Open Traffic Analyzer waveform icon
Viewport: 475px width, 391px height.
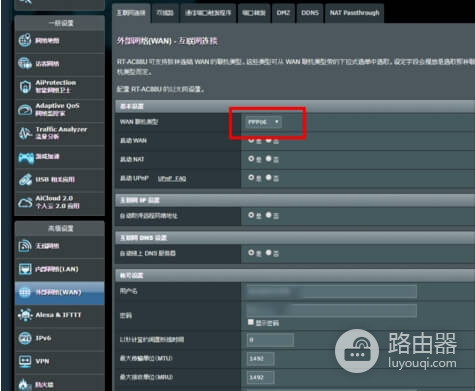tap(25, 133)
